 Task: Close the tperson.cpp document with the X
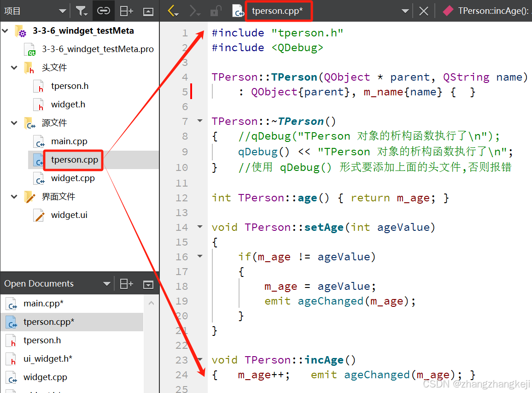(423, 11)
